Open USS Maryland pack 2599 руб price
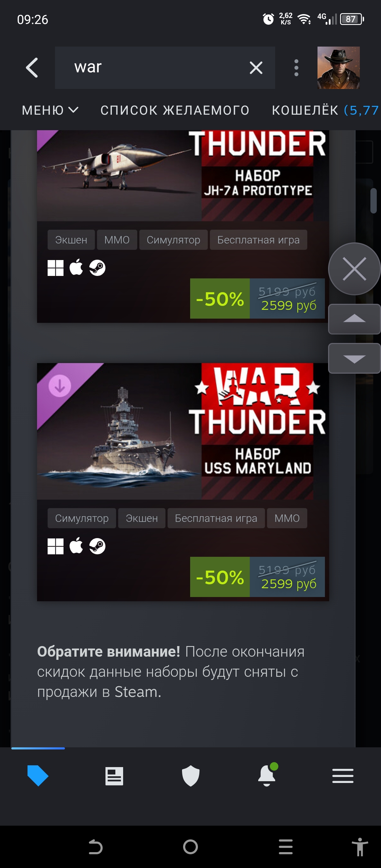This screenshot has height=868, width=381. pos(289,584)
